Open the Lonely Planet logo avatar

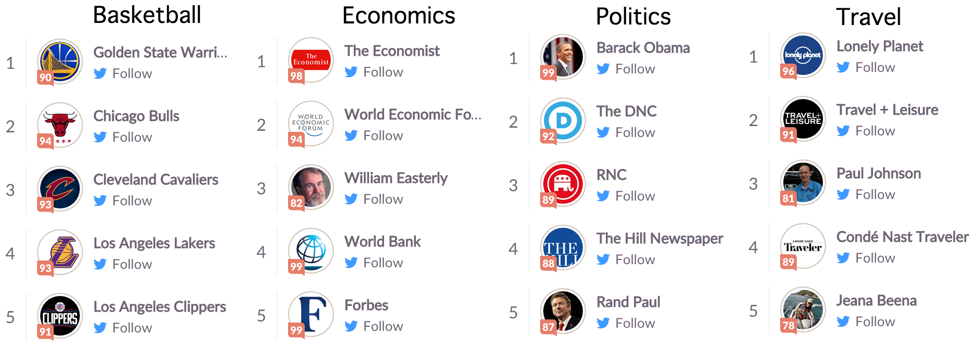tap(803, 55)
